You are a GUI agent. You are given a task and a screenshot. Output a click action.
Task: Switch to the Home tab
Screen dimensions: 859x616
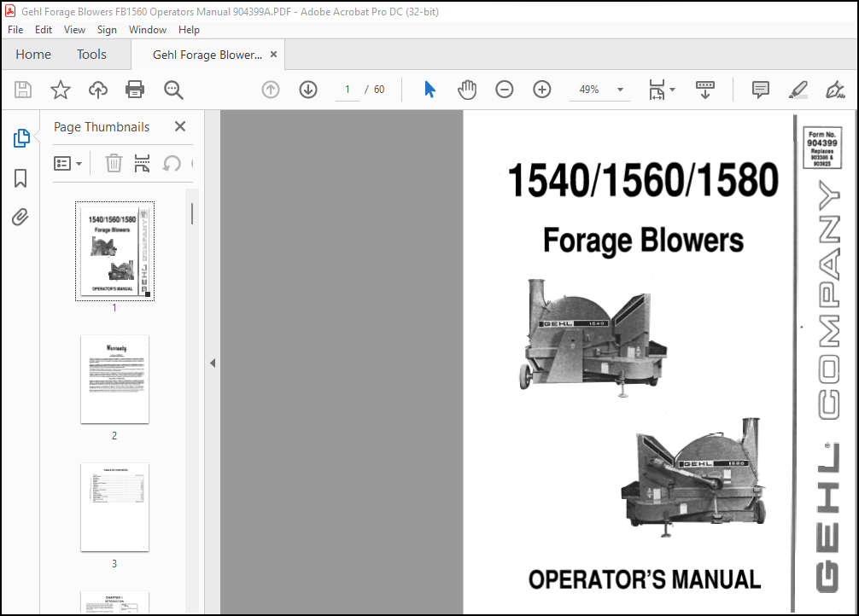pyautogui.click(x=33, y=55)
